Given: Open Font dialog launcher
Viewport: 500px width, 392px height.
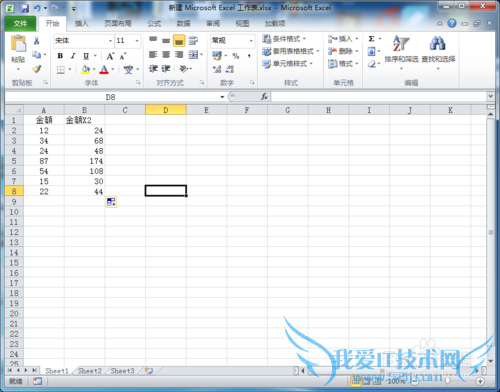Looking at the screenshot, I should (138, 83).
